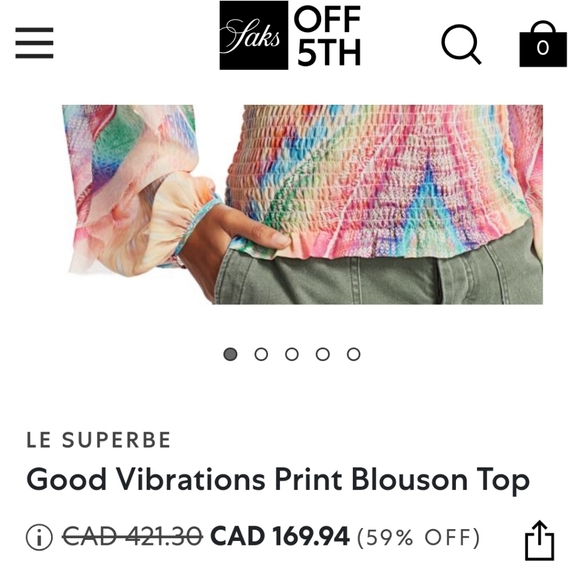Switch to the second image dot
The image size is (580, 579).
pyautogui.click(x=261, y=354)
